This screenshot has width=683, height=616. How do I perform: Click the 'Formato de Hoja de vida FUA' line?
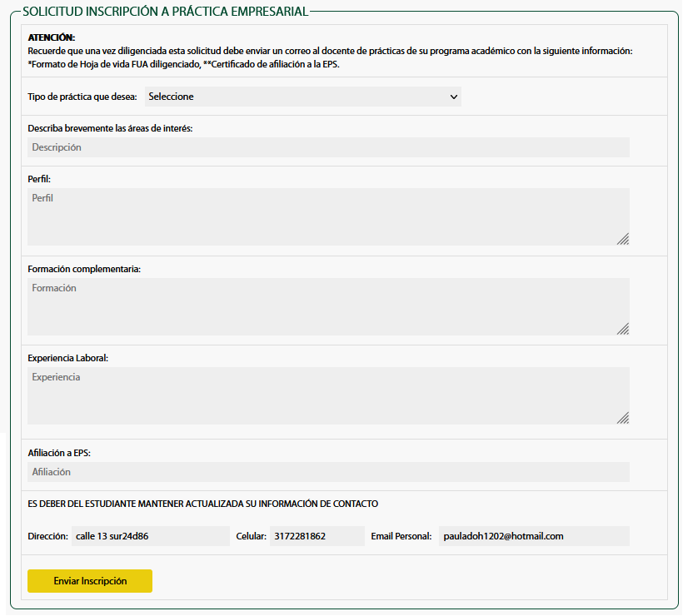(183, 64)
